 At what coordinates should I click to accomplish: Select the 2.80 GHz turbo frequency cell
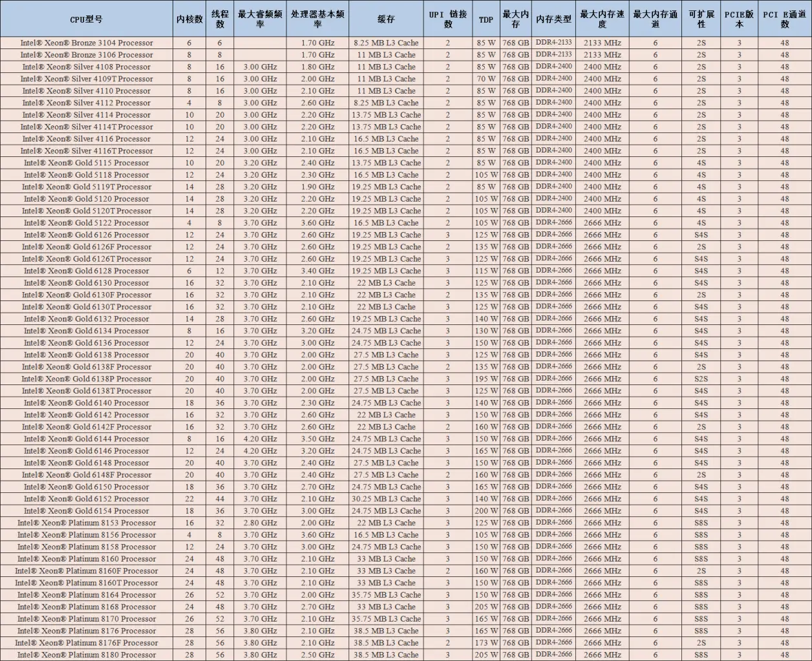click(x=260, y=523)
